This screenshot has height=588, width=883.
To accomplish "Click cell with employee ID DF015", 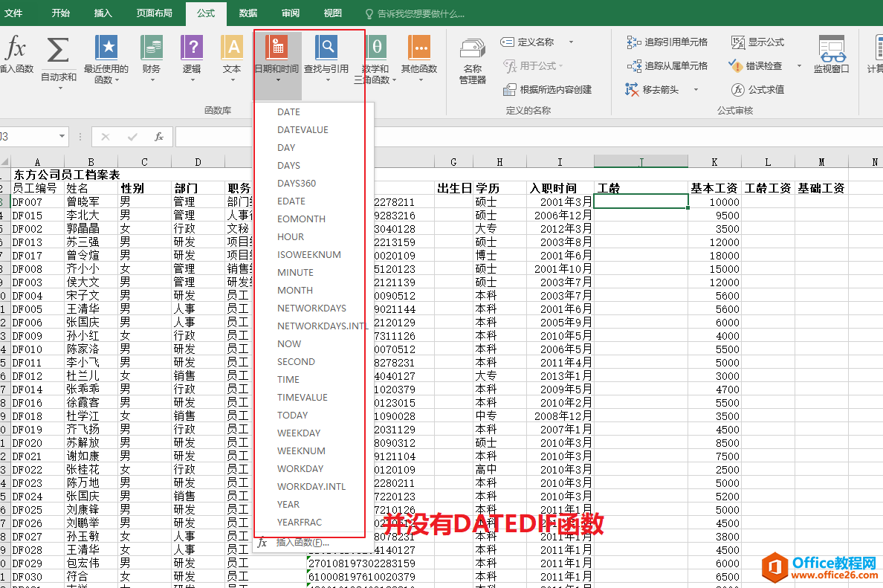I will (37, 215).
